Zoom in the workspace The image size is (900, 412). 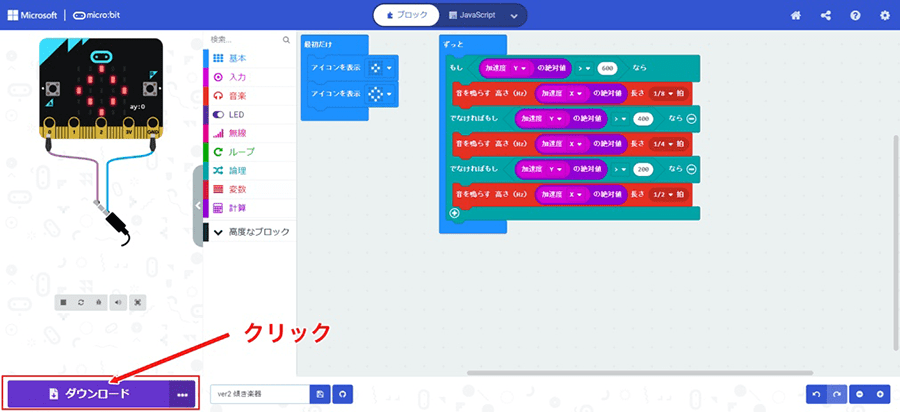880,394
